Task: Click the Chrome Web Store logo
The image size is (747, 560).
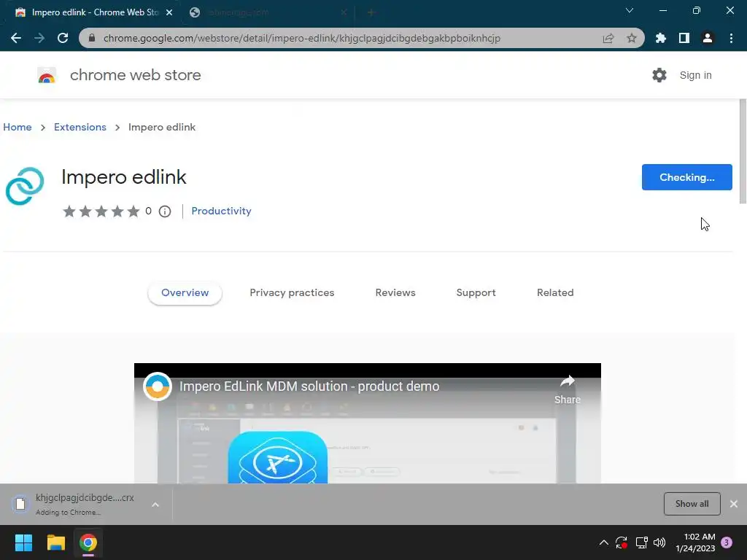Action: [x=47, y=75]
